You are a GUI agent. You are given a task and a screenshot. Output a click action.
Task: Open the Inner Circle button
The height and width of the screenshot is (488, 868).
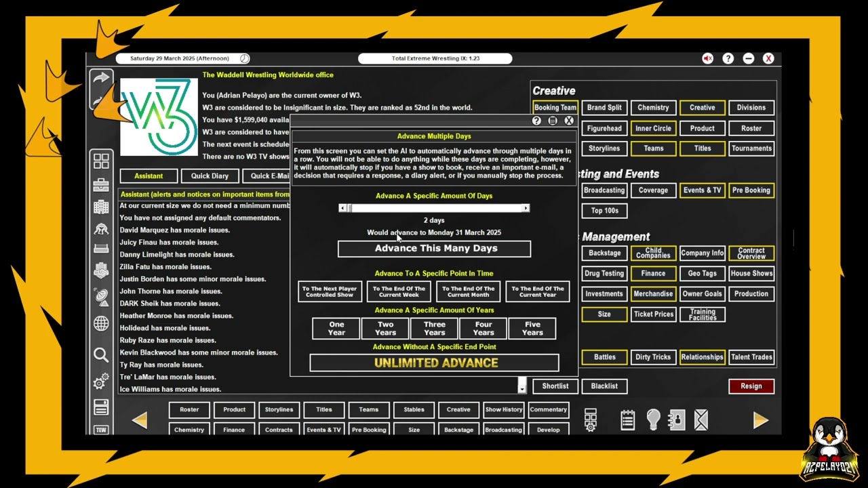pos(653,128)
